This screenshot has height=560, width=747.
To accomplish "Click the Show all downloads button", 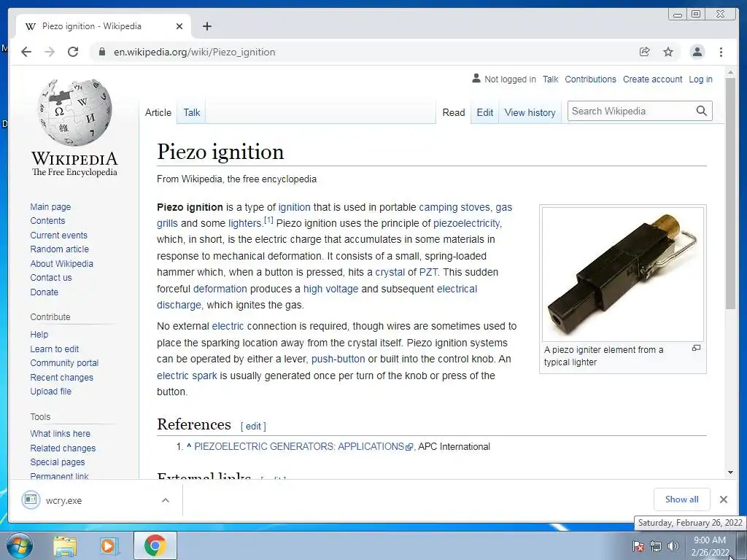I will 682,499.
